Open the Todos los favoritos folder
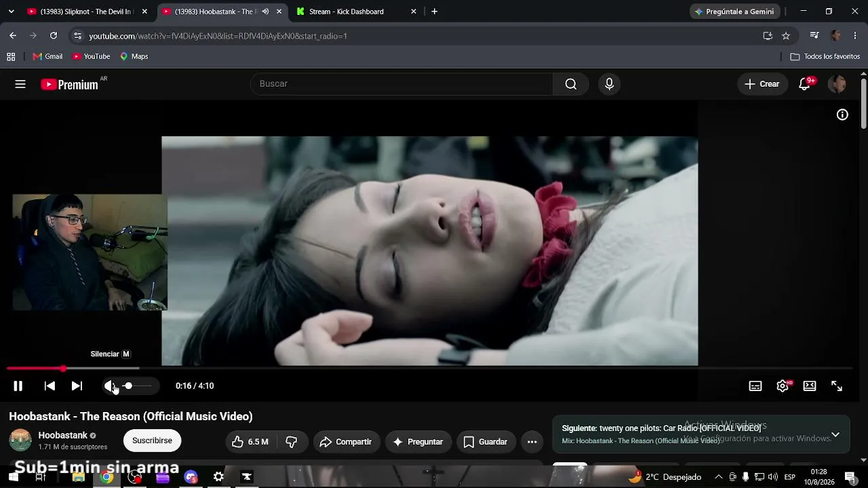The image size is (868, 488). (825, 56)
